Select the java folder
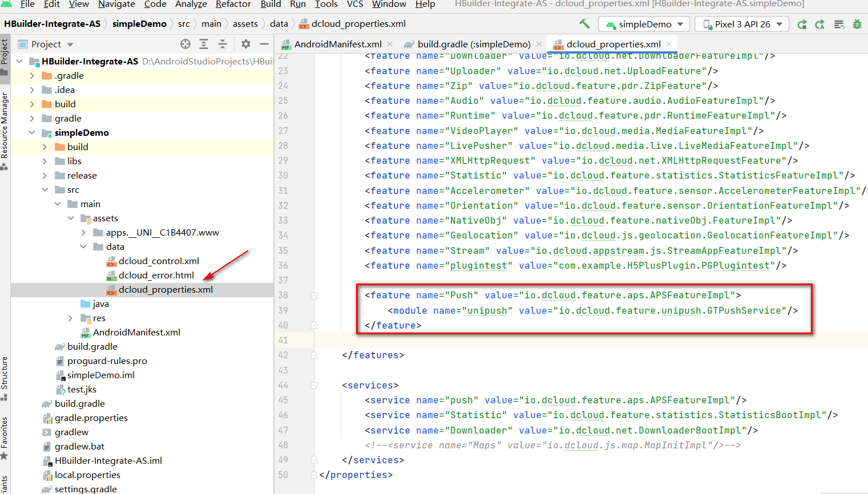This screenshot has width=868, height=494. tap(100, 303)
